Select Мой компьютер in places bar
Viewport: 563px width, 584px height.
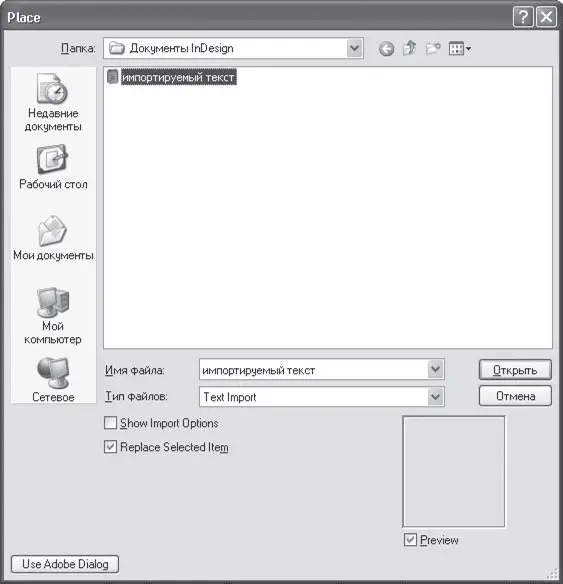53,316
